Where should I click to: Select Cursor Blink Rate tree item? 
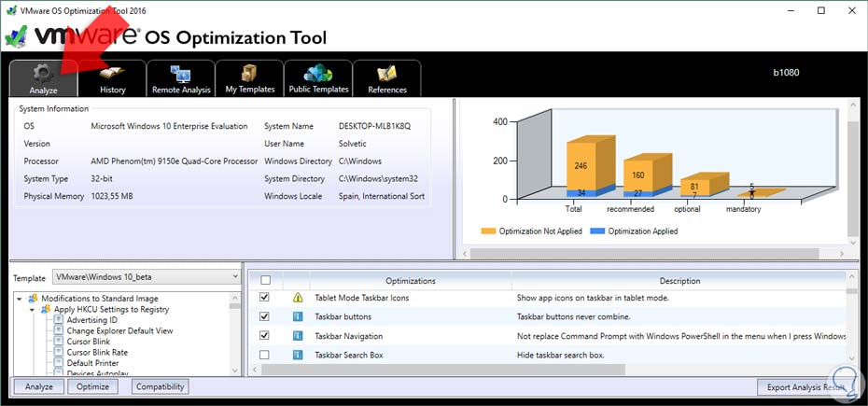pyautogui.click(x=97, y=352)
